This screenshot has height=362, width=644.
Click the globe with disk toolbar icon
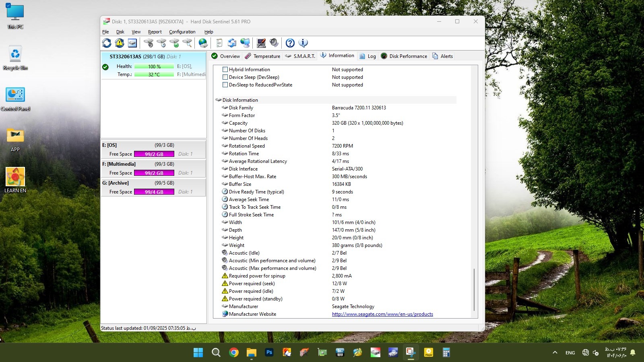tap(203, 43)
